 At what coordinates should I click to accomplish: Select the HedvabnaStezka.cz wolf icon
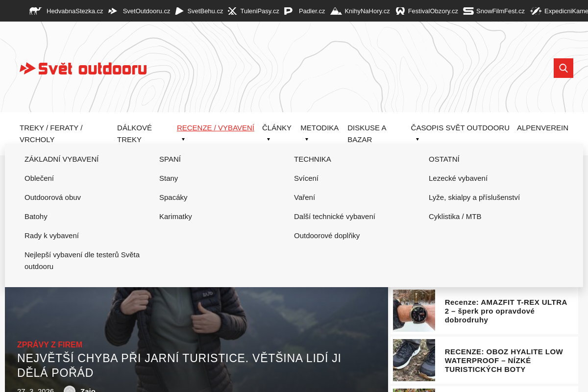tap(35, 10)
